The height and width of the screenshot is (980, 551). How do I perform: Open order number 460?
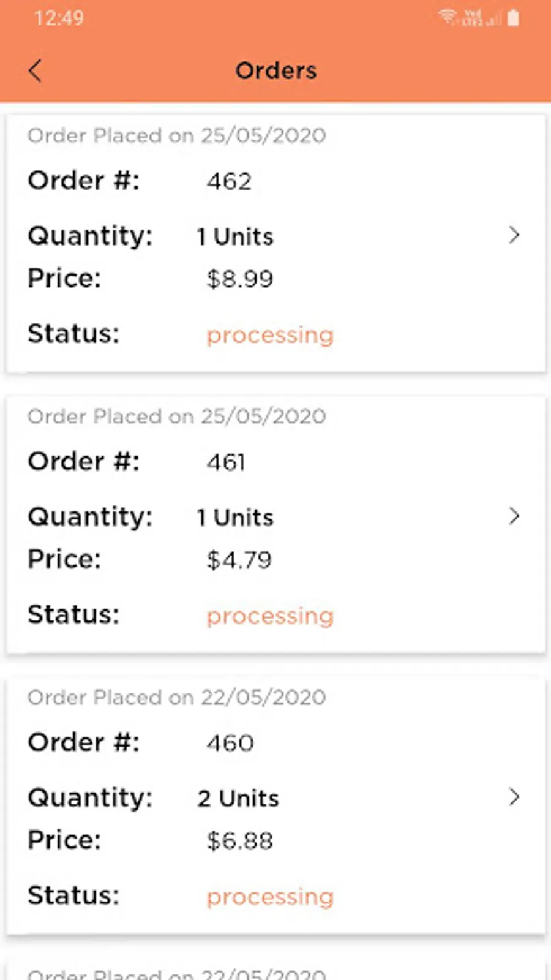pos(230,743)
